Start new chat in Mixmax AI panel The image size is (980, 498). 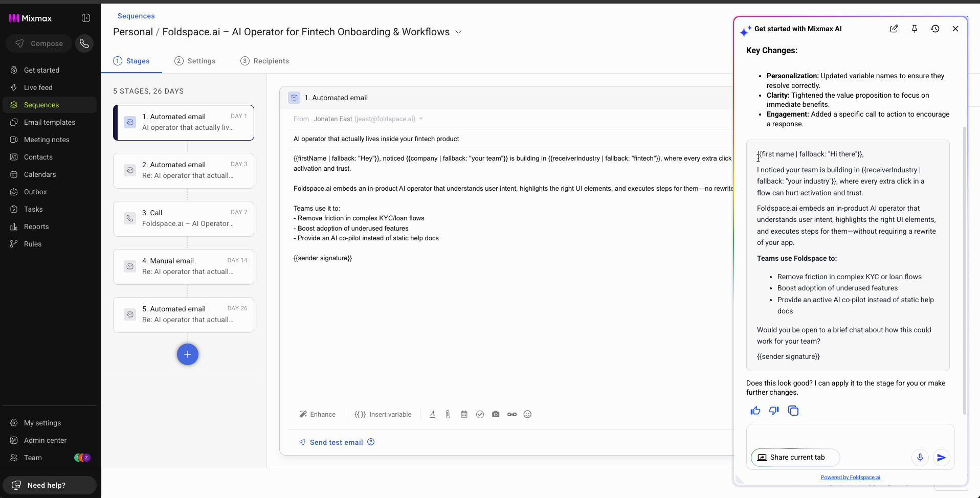pos(894,29)
